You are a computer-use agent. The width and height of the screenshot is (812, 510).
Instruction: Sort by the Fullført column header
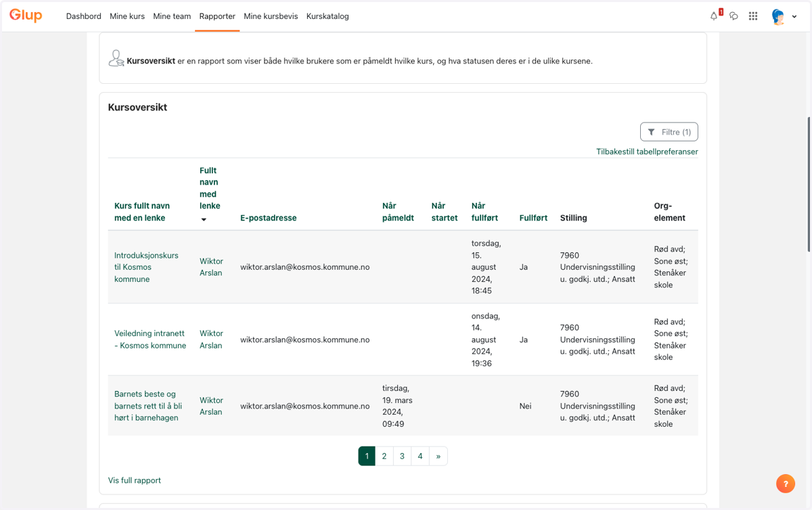click(x=534, y=218)
